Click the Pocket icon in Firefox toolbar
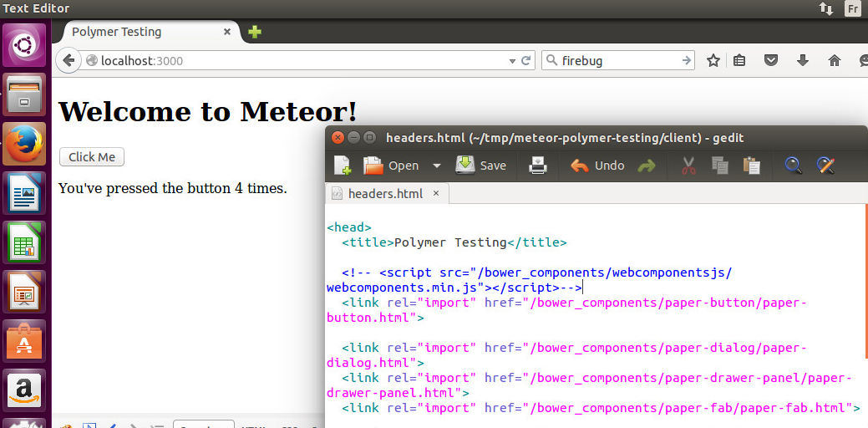Viewport: 868px width, 428px height. [x=771, y=60]
